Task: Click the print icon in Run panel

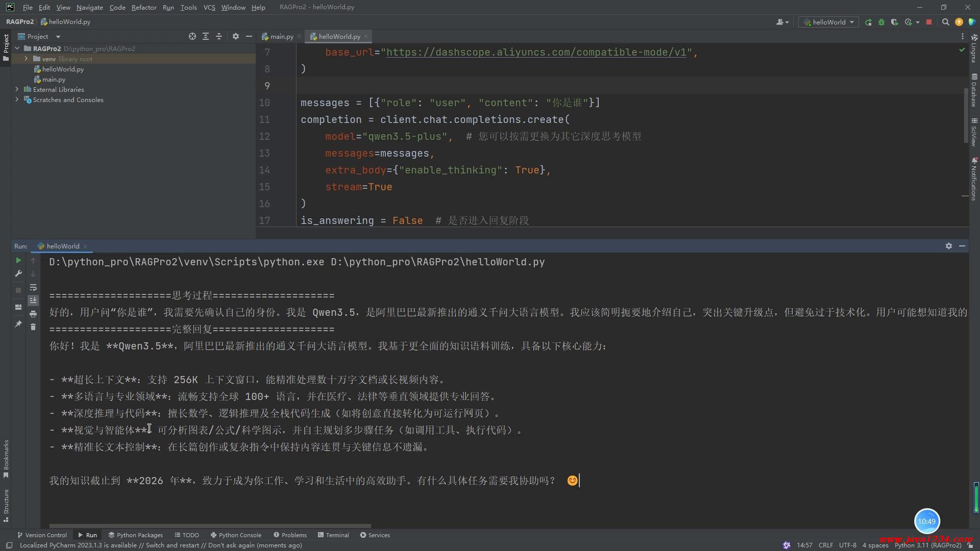Action: pyautogui.click(x=33, y=314)
